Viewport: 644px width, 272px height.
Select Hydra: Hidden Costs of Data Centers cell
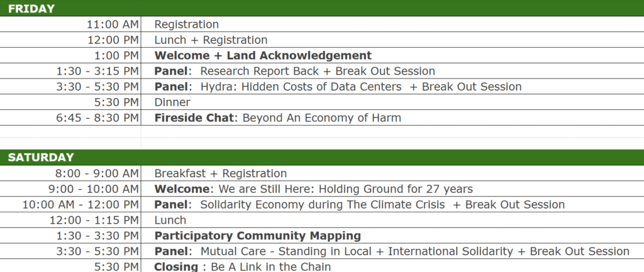(x=392, y=87)
